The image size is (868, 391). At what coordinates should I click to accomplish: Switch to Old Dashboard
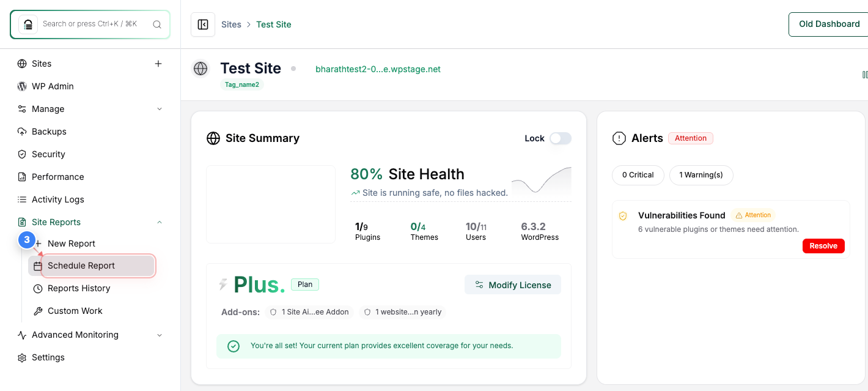coord(829,24)
